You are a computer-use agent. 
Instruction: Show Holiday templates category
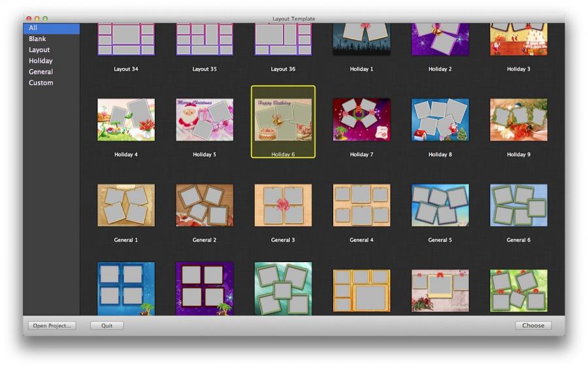click(x=41, y=61)
